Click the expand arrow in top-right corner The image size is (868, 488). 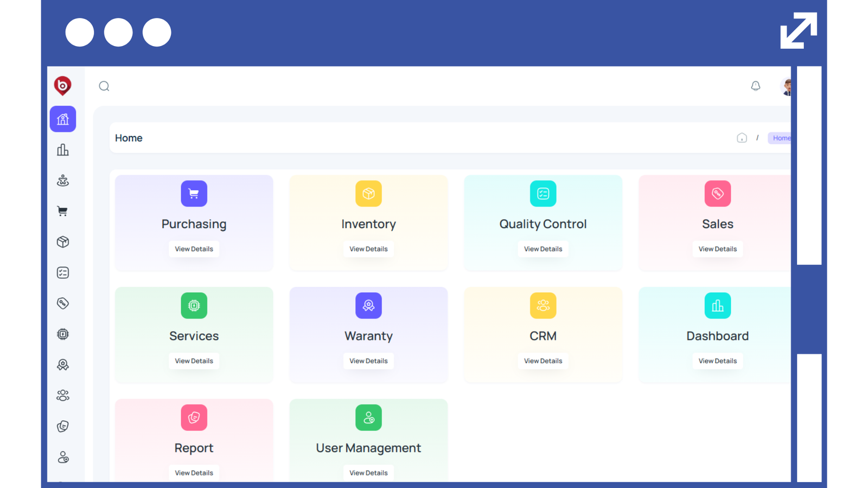[x=798, y=30]
